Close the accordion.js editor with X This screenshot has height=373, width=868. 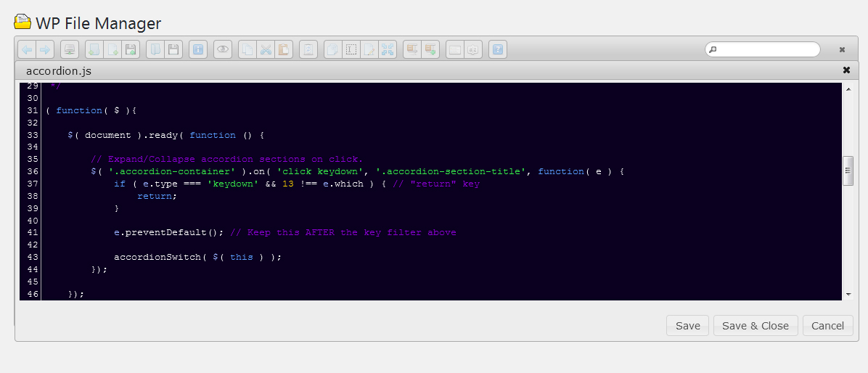846,70
